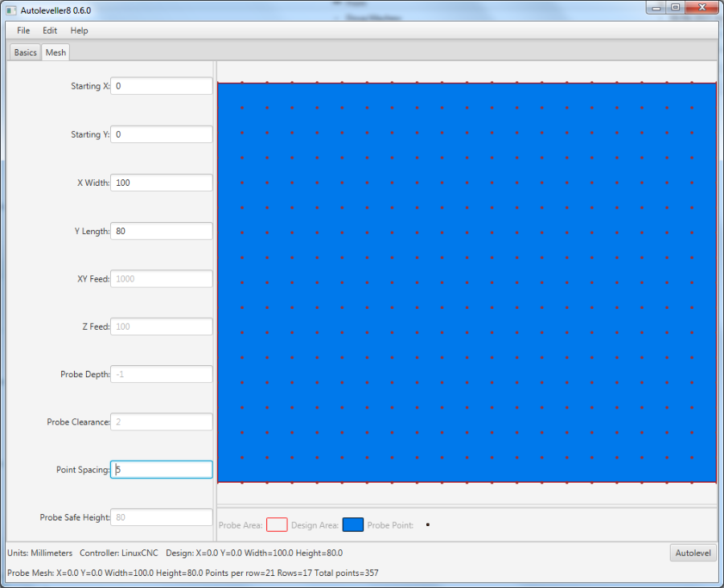
Task: Click the Starting X input field
Action: click(161, 86)
